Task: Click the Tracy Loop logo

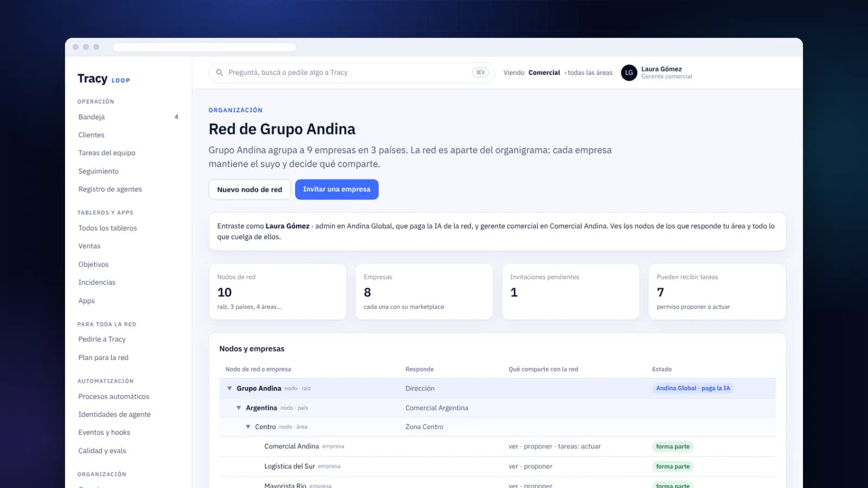Action: point(104,79)
